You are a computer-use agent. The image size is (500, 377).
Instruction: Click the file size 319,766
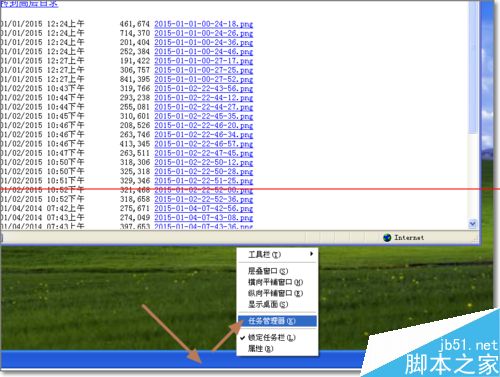(x=135, y=89)
